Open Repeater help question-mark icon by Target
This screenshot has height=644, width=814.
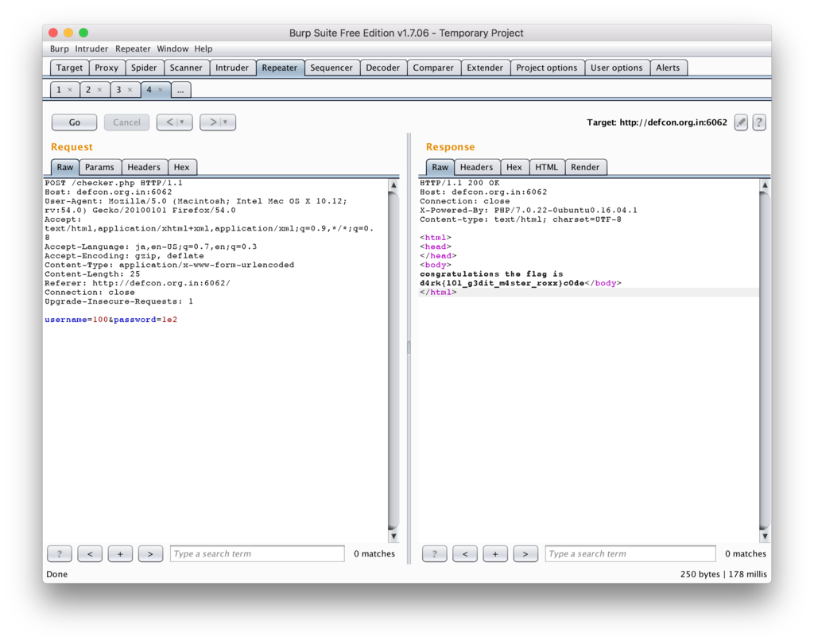point(759,122)
